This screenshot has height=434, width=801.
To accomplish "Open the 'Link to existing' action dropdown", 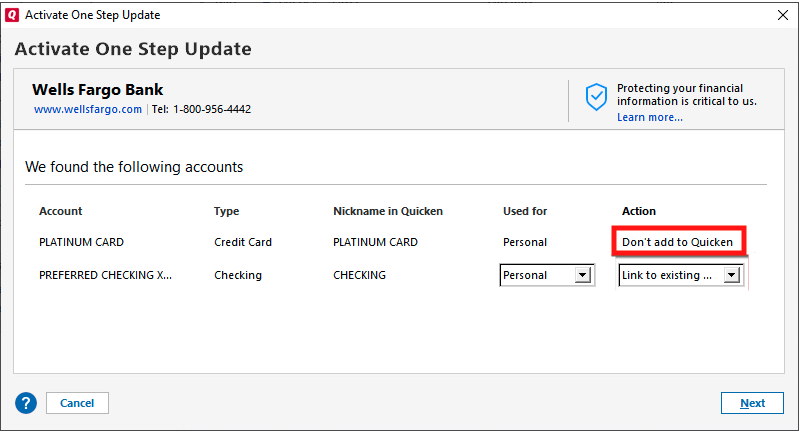I will pos(680,275).
